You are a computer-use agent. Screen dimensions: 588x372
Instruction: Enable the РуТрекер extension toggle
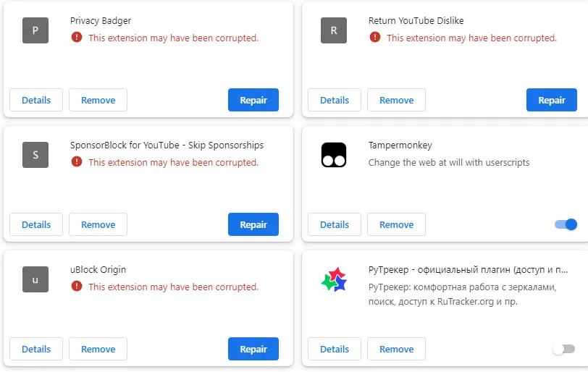click(x=563, y=349)
